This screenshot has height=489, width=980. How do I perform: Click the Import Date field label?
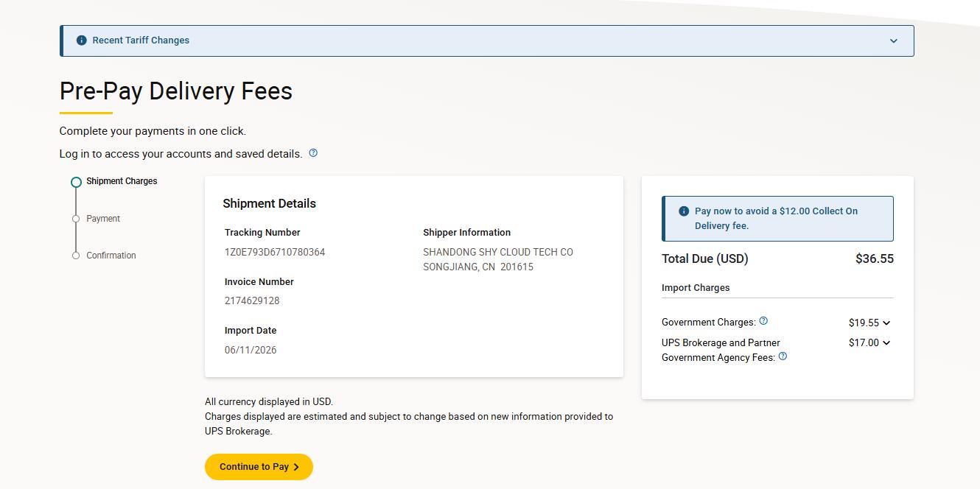pos(251,331)
